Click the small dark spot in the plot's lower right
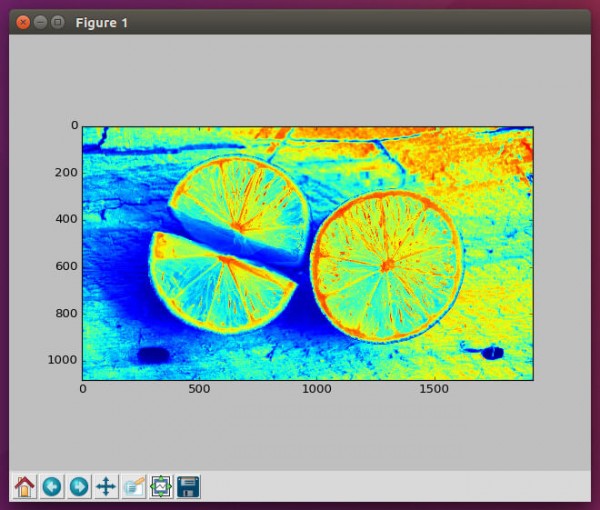Viewport: 600px width, 510px height. (x=492, y=353)
